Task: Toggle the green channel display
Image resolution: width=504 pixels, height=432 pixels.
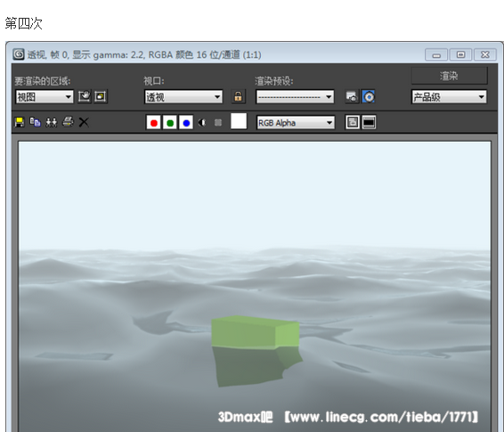Action: pos(170,122)
